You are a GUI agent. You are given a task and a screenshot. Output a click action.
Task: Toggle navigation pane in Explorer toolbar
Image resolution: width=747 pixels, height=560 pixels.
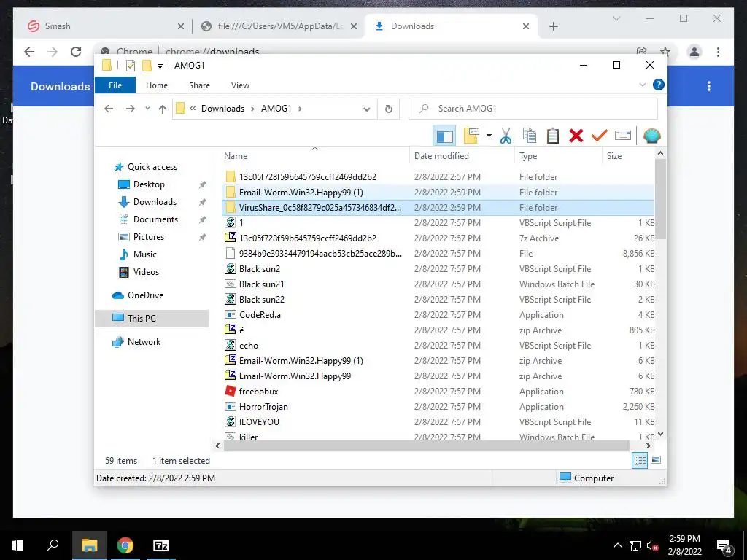coord(444,136)
